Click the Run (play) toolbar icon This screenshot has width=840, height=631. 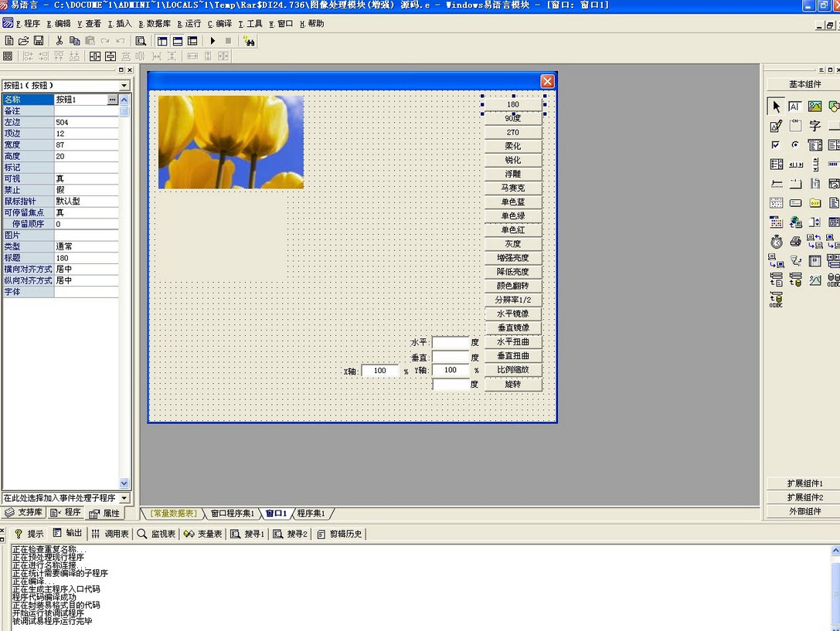point(213,41)
